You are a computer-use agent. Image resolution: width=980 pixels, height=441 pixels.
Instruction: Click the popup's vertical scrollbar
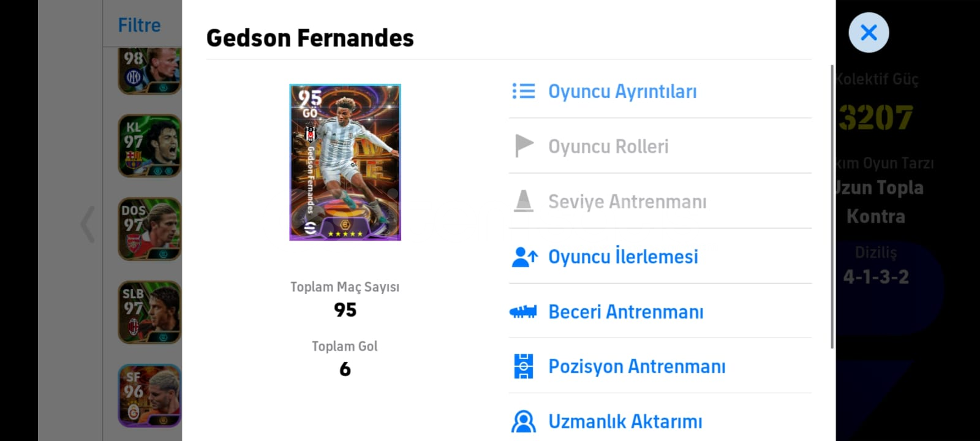(x=832, y=207)
